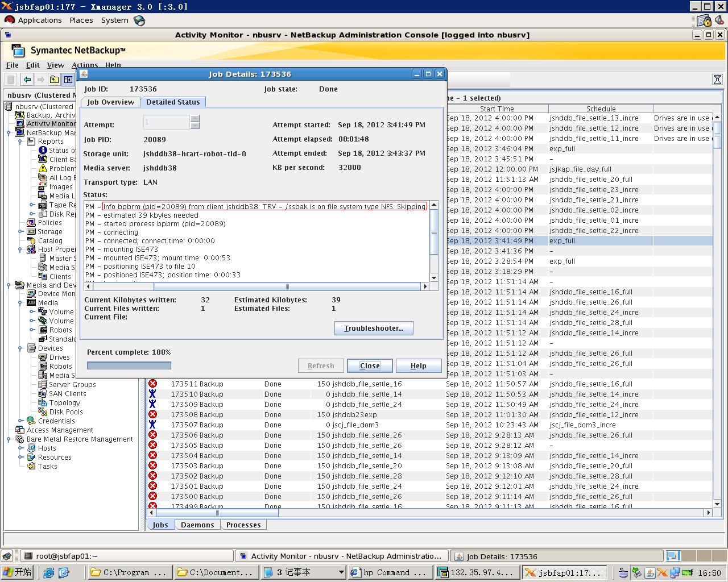Click the status log vertical scrollbar thumb
The width and height of the screenshot is (728, 582).
coord(434,231)
